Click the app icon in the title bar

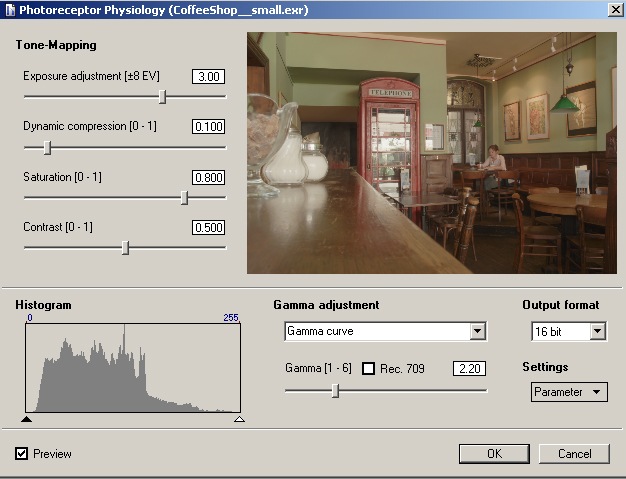click(9, 9)
